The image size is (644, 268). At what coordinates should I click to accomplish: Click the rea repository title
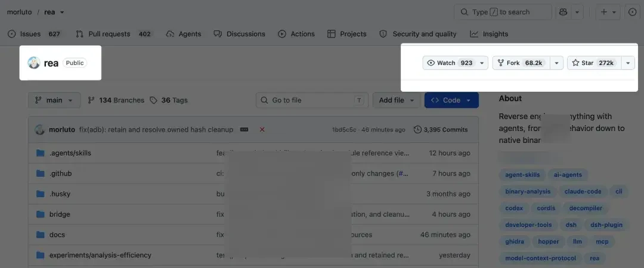point(51,63)
